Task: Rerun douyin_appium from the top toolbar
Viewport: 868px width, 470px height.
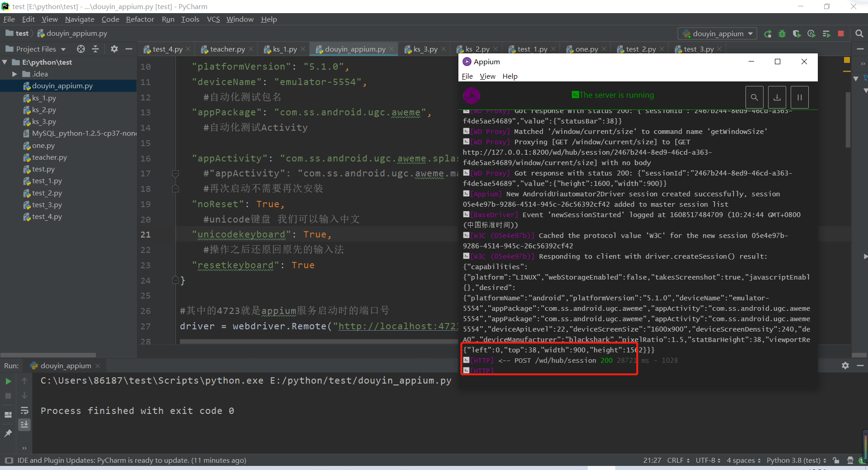Action: [768, 34]
